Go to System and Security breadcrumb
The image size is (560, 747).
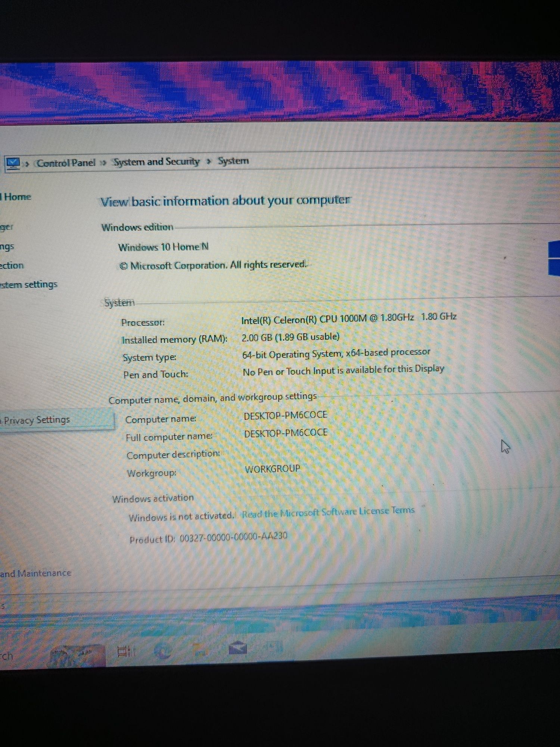click(156, 162)
